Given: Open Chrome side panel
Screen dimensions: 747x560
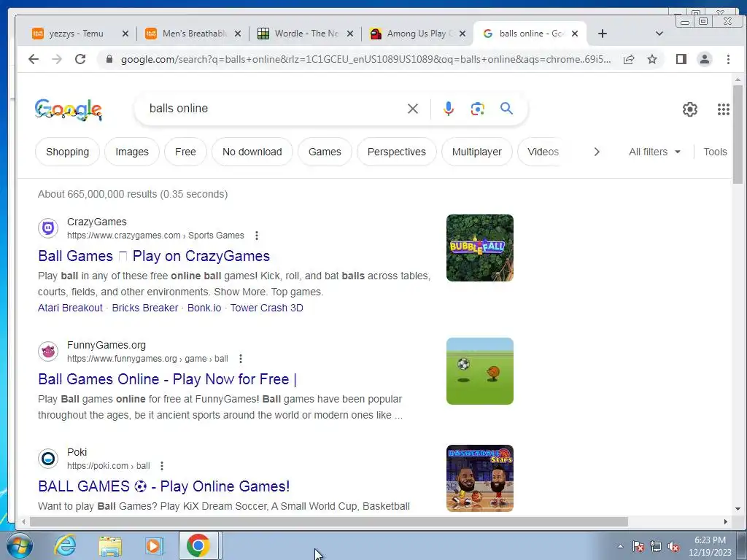Looking at the screenshot, I should pos(681,59).
